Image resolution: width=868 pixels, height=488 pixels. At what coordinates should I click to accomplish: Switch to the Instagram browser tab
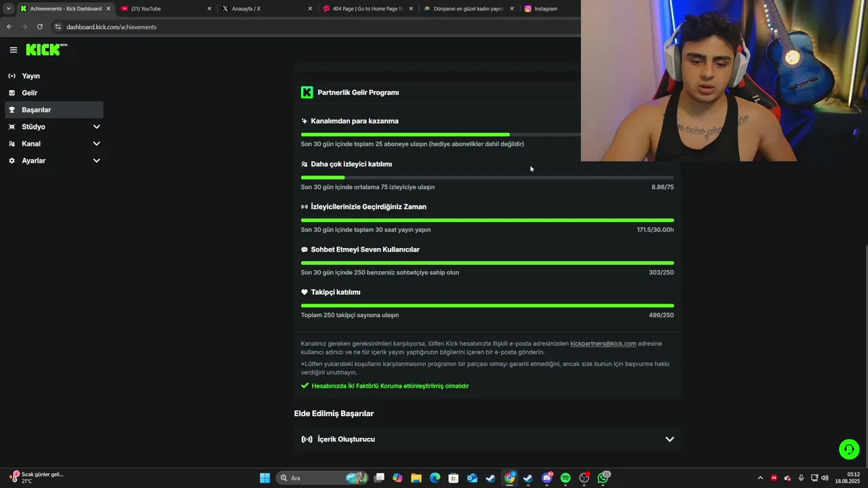pos(549,9)
